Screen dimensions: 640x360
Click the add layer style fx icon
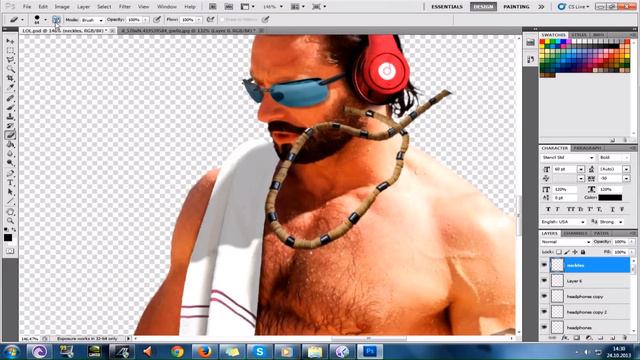565,338
